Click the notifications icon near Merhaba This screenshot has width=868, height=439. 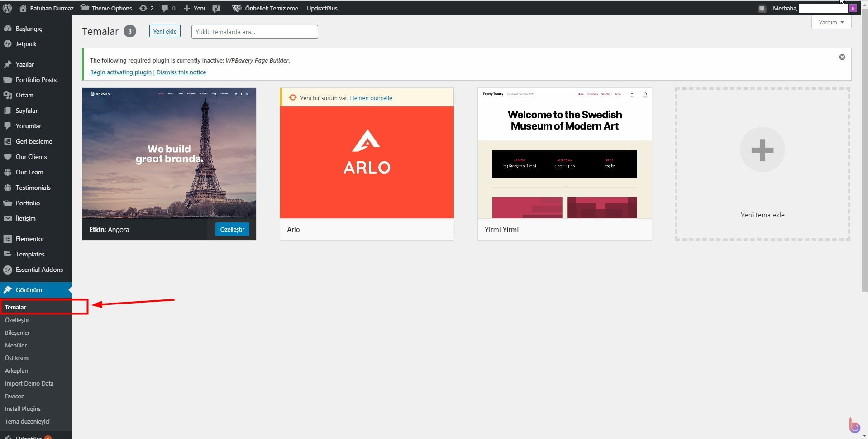[x=762, y=8]
